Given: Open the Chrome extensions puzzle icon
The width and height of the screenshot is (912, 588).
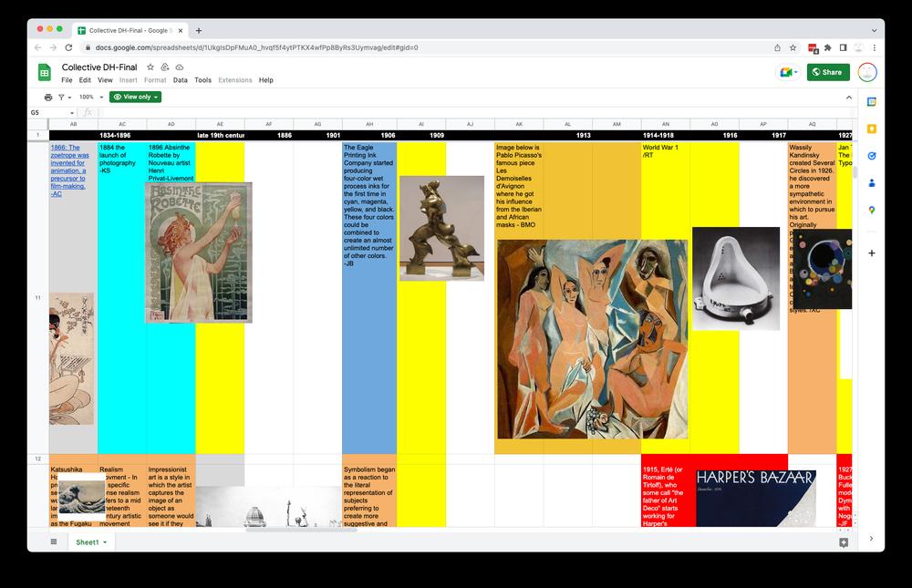Looking at the screenshot, I should (828, 47).
